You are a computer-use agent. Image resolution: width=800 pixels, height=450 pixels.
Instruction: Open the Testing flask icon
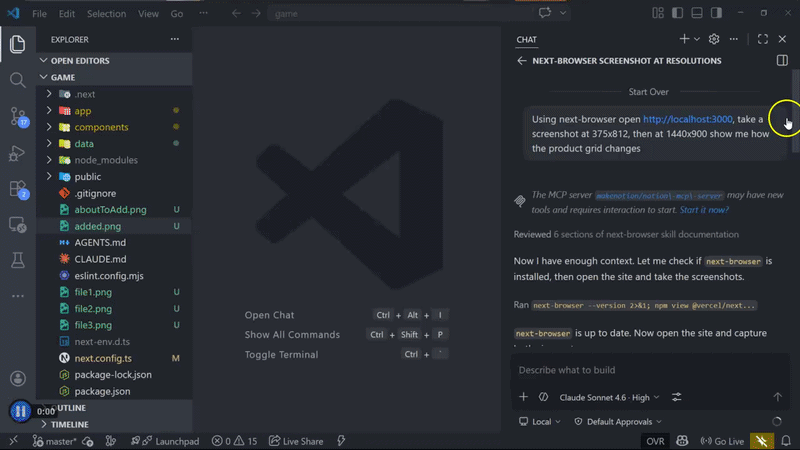(x=17, y=260)
